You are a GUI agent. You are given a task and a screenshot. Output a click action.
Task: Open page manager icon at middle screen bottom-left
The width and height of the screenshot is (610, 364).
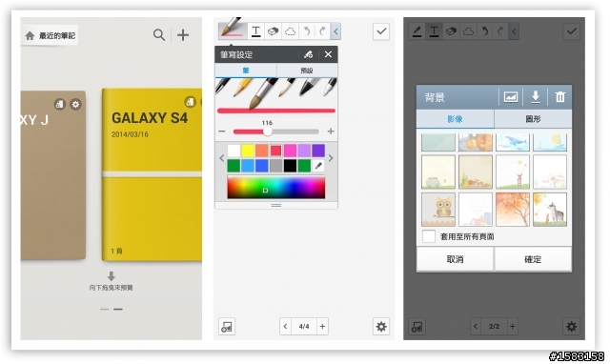pyautogui.click(x=227, y=327)
